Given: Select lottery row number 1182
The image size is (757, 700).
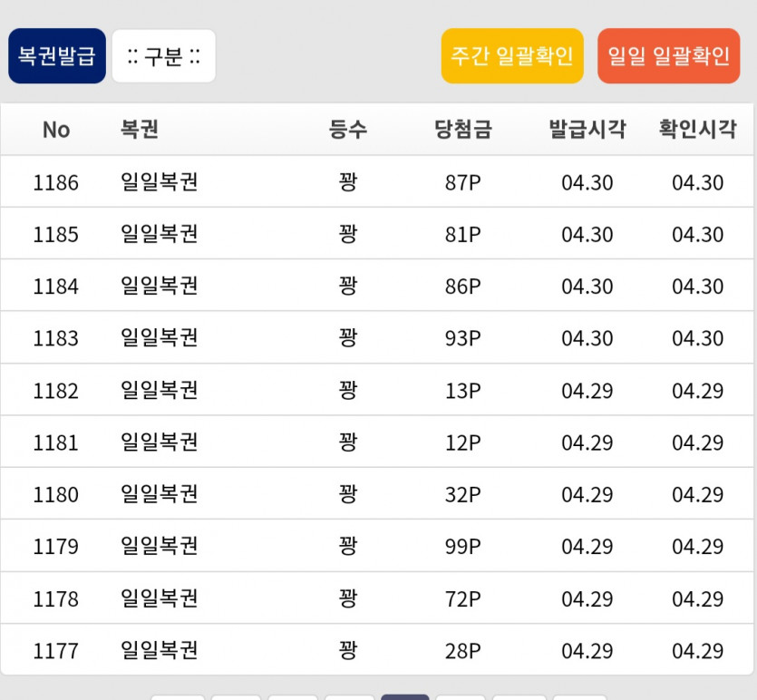Looking at the screenshot, I should [x=377, y=390].
